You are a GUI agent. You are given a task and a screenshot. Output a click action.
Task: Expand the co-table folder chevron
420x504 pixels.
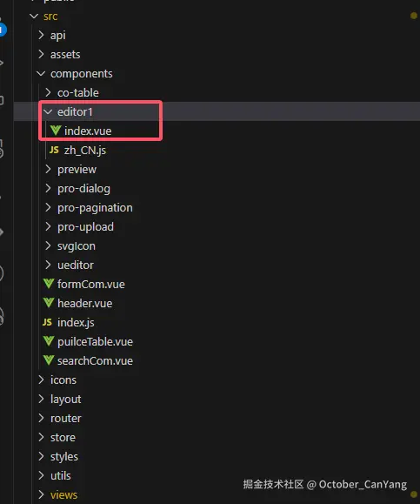48,92
